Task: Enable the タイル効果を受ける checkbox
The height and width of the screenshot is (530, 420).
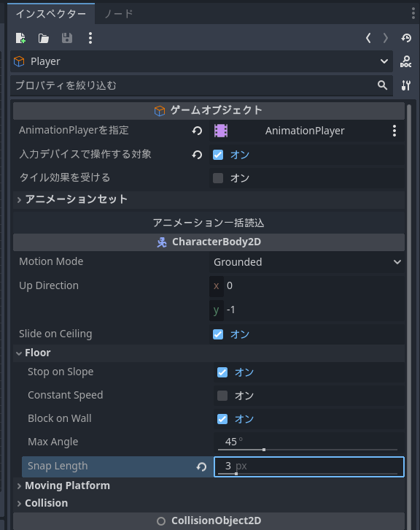Action: tap(218, 178)
